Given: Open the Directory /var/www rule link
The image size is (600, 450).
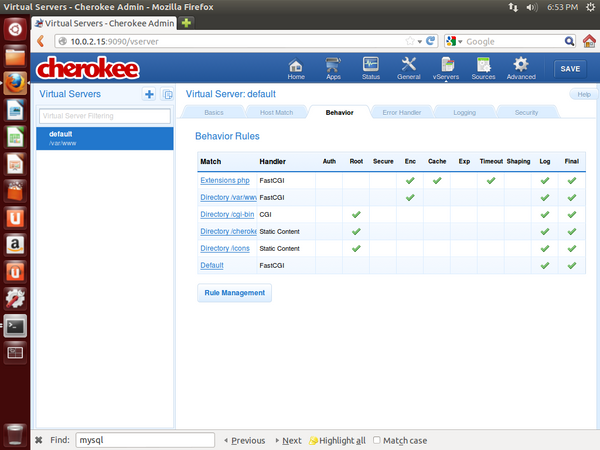Looking at the screenshot, I should (x=228, y=197).
